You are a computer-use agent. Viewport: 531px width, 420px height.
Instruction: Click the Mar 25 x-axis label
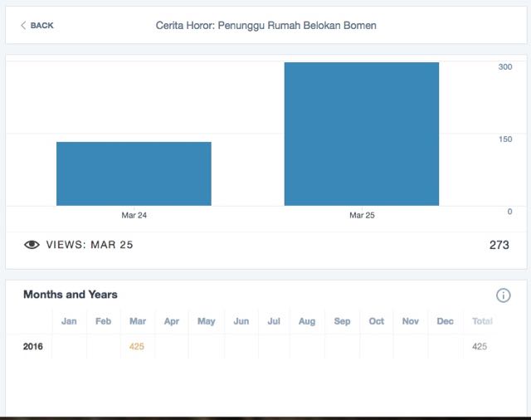coord(362,215)
